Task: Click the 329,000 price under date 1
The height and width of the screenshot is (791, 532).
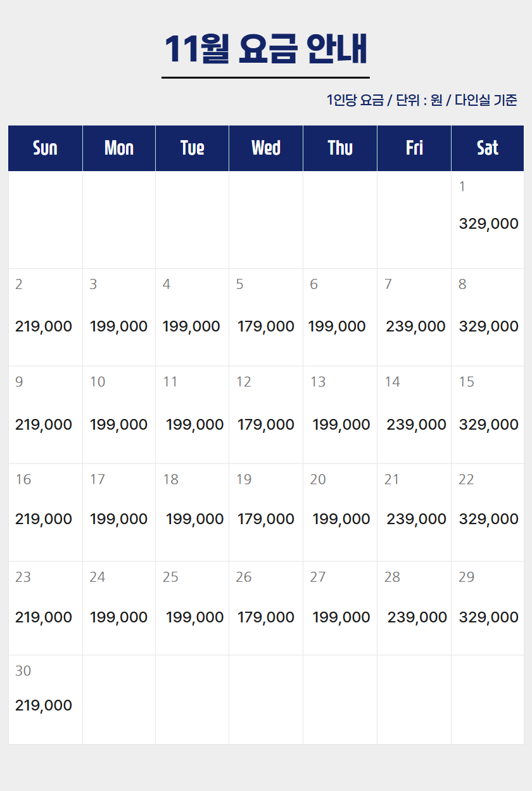Action: [488, 224]
